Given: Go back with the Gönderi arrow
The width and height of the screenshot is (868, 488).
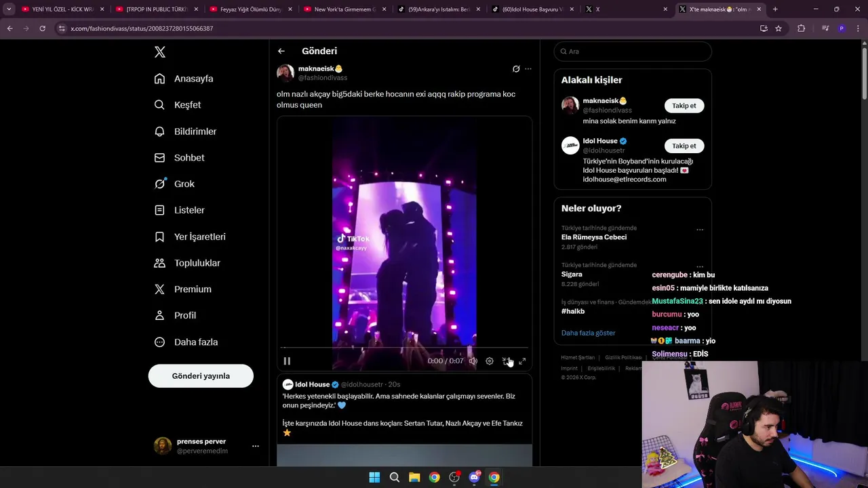Looking at the screenshot, I should (281, 51).
